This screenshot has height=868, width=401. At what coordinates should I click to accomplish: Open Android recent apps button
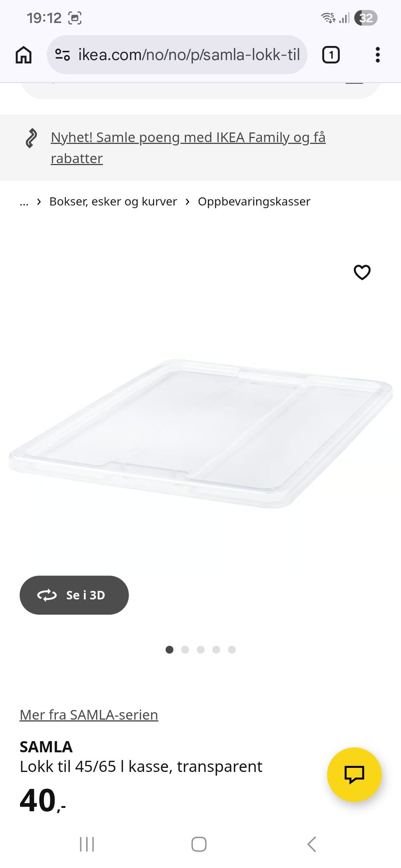tap(87, 844)
